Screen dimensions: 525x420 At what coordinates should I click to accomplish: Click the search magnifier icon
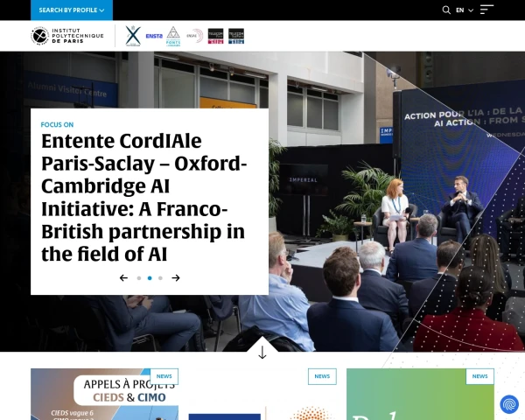(446, 10)
